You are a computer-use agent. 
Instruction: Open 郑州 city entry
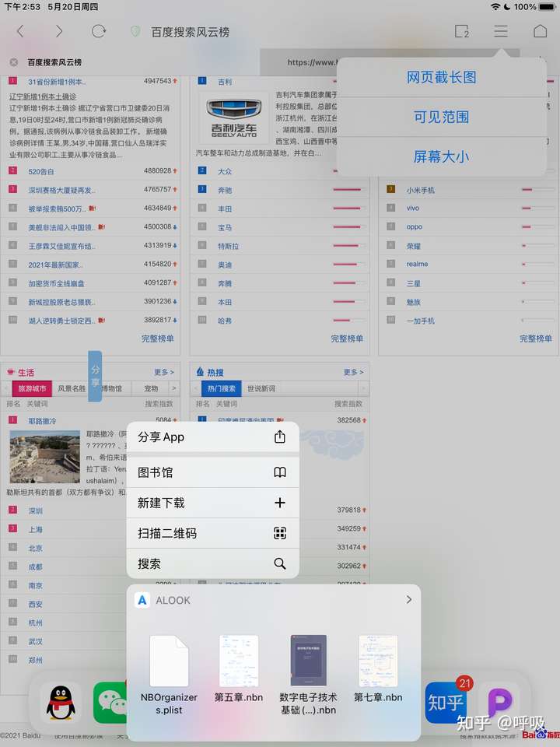[x=36, y=661]
